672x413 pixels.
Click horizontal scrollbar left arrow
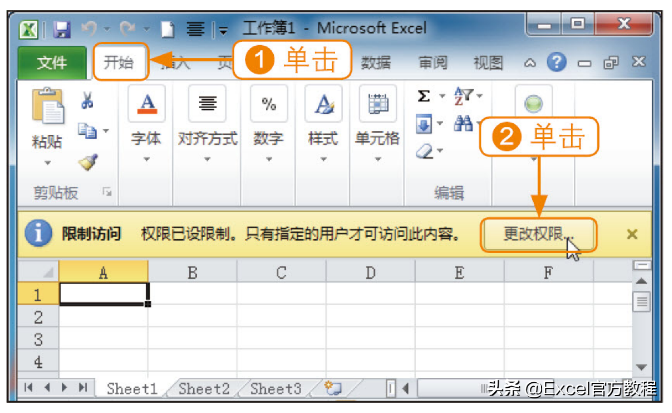click(405, 388)
